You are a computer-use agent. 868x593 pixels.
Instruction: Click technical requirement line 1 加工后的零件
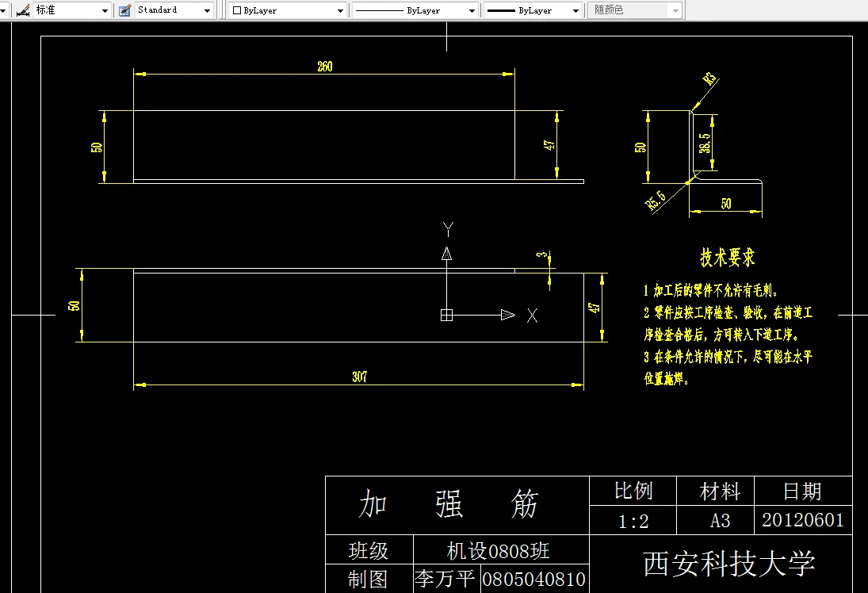(711, 290)
